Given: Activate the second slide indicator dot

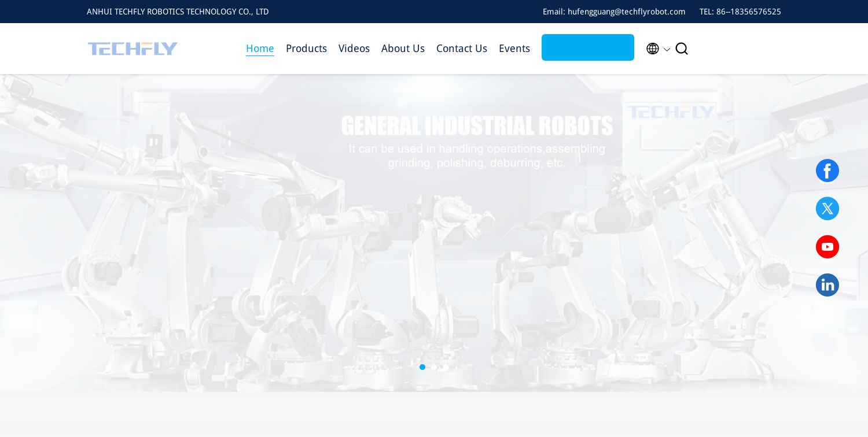Looking at the screenshot, I should (434, 367).
